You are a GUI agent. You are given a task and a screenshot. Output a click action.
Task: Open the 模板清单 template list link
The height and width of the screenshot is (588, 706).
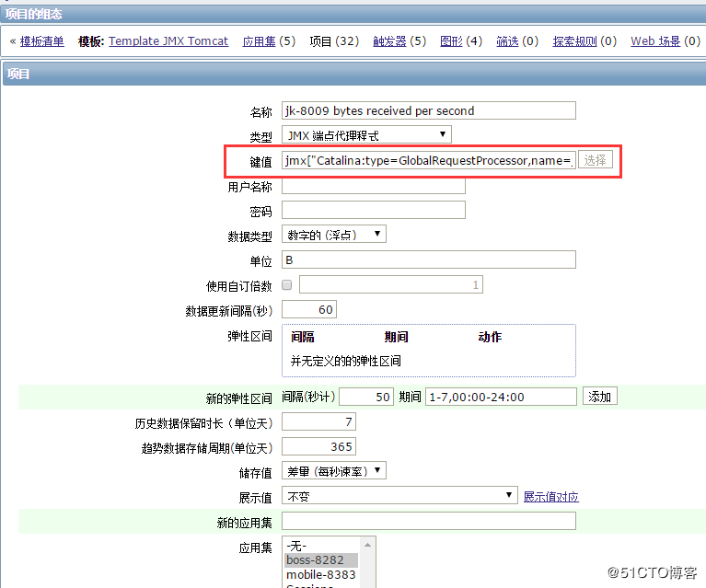(41, 41)
